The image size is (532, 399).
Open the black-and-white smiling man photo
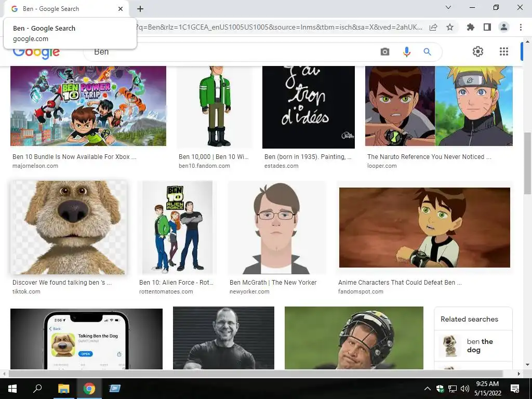click(x=223, y=338)
